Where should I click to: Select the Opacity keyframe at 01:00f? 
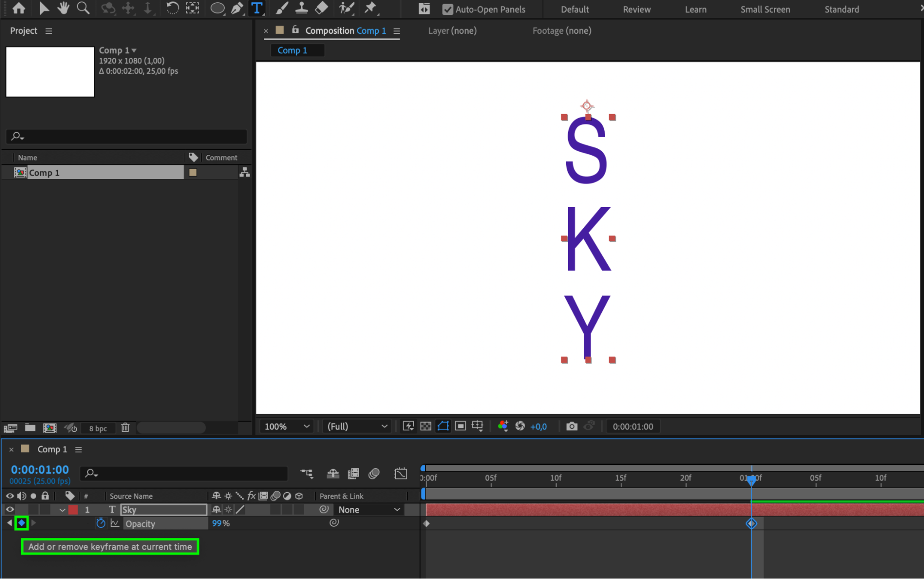point(751,523)
